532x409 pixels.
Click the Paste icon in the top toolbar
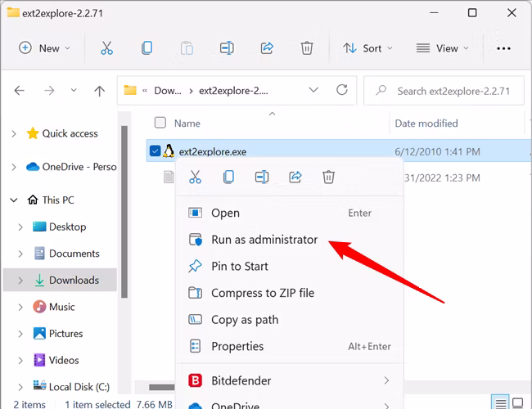187,48
